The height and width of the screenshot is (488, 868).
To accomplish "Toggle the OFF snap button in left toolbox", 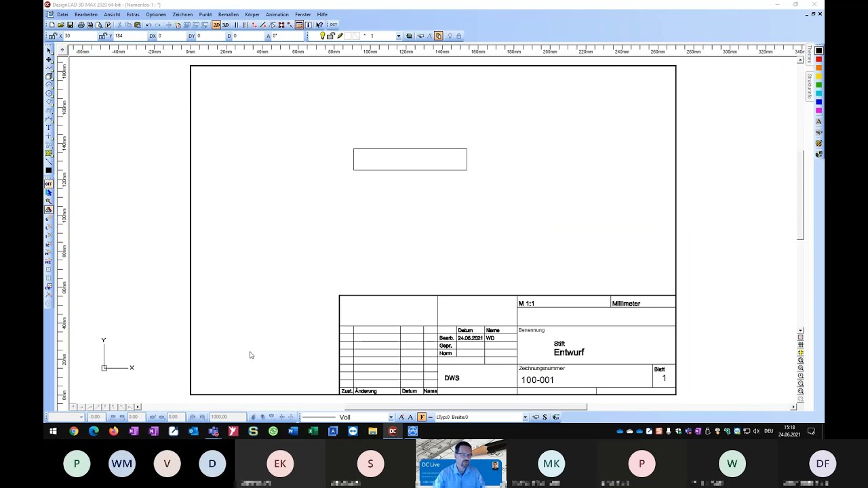I will 49,184.
